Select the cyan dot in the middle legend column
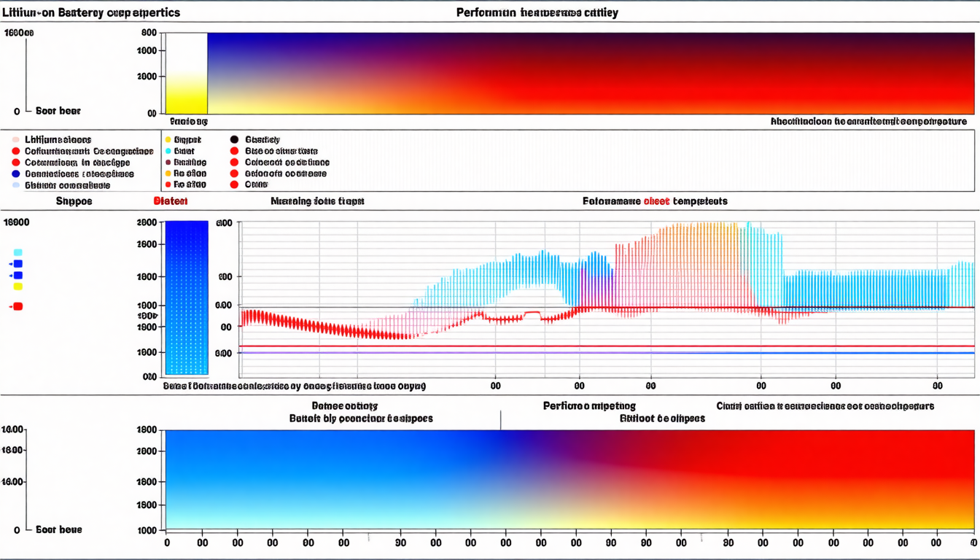Image resolution: width=980 pixels, height=560 pixels. coord(168,151)
